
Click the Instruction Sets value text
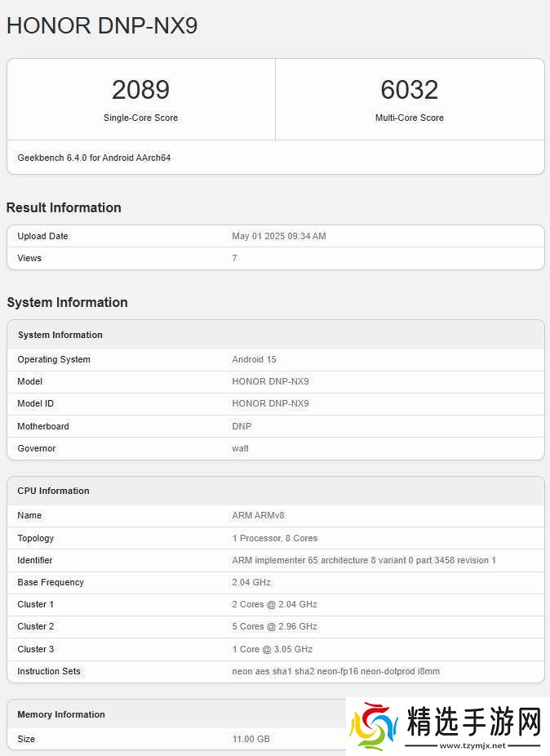(x=336, y=671)
